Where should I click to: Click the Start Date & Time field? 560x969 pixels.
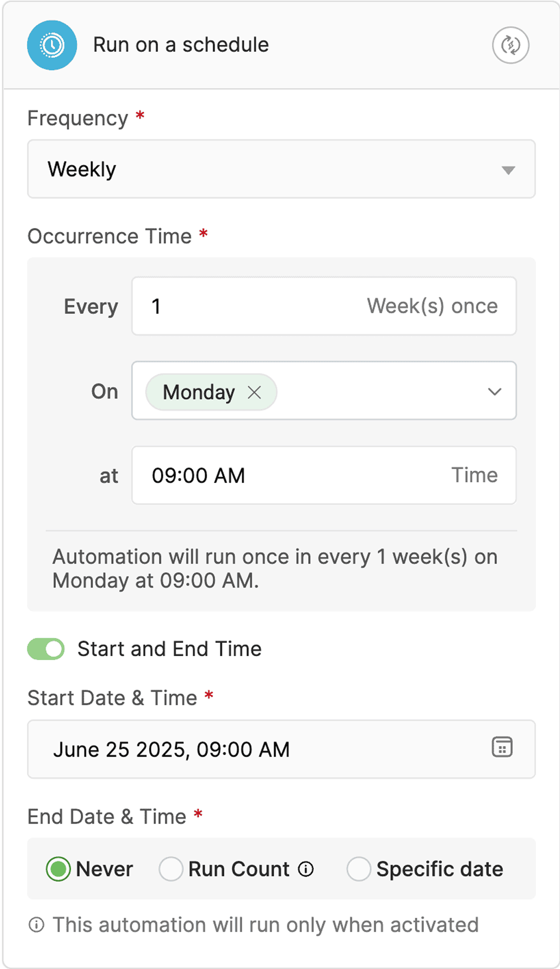[254, 749]
